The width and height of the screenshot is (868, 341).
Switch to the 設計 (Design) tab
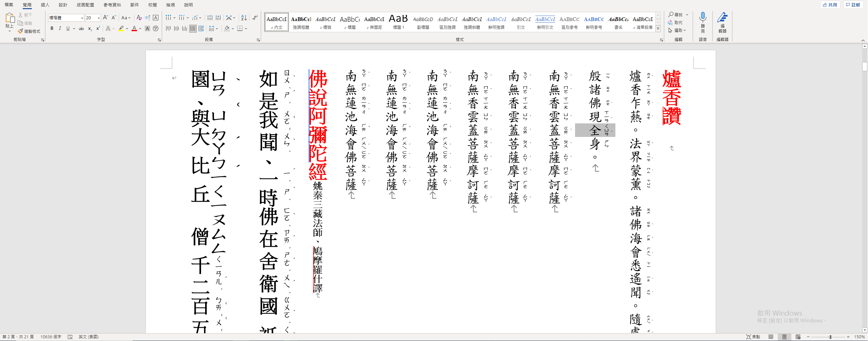tap(63, 5)
